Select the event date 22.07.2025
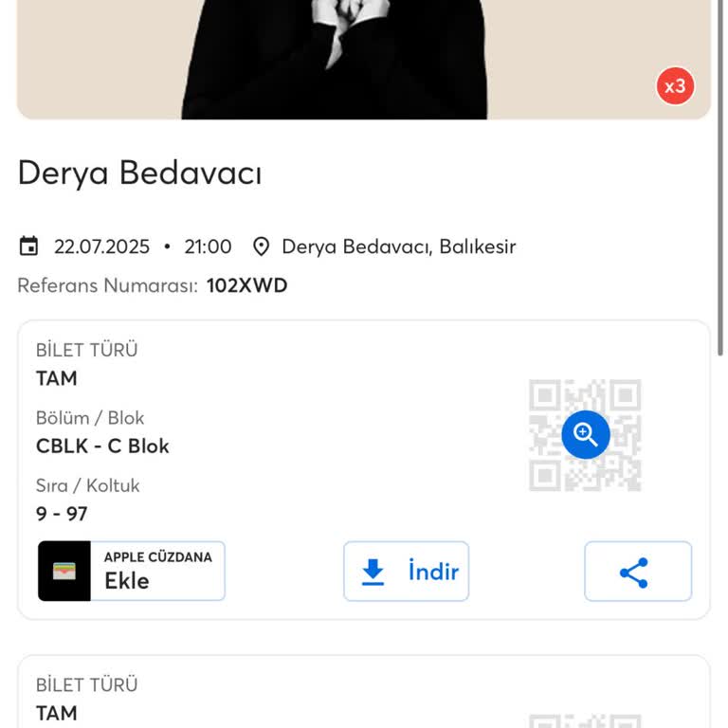728x728 pixels. coord(101,247)
